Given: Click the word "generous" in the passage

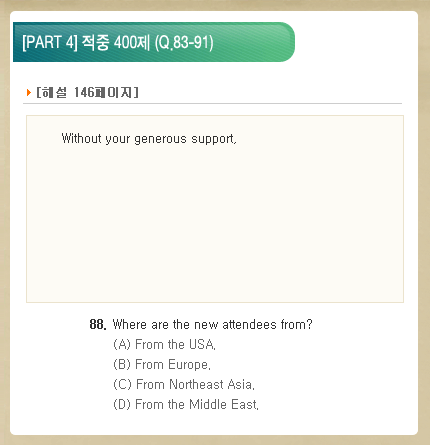Looking at the screenshot, I should (160, 139).
